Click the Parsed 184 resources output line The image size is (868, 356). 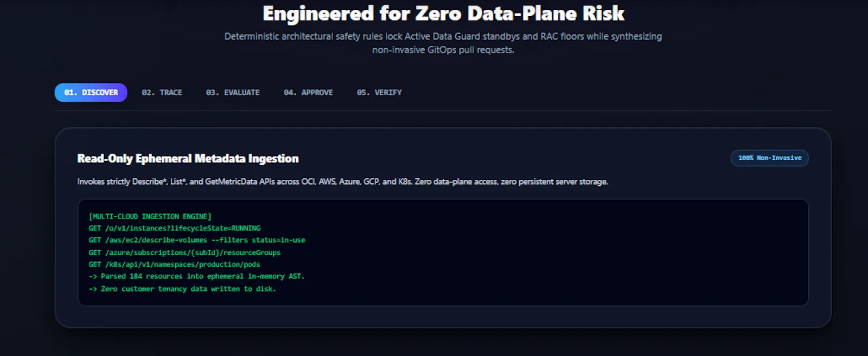197,276
